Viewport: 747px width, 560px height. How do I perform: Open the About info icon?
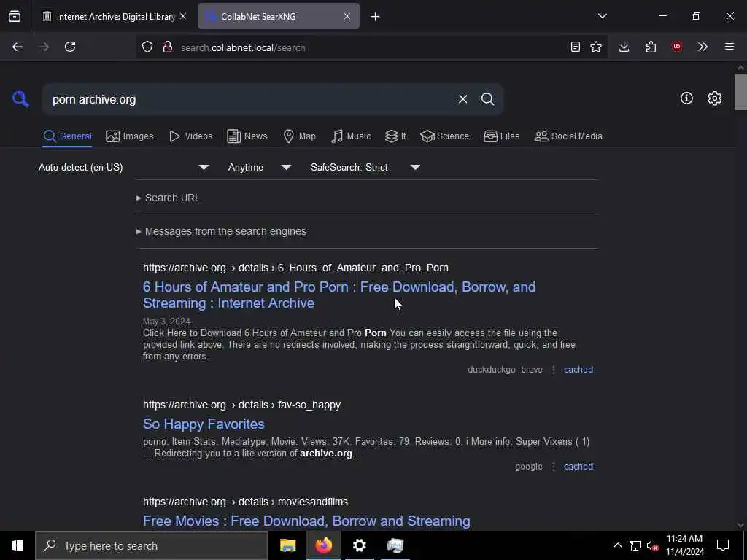click(x=686, y=98)
